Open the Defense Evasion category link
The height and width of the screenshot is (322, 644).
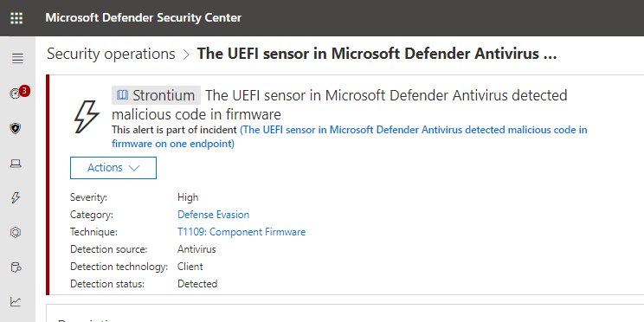213,215
